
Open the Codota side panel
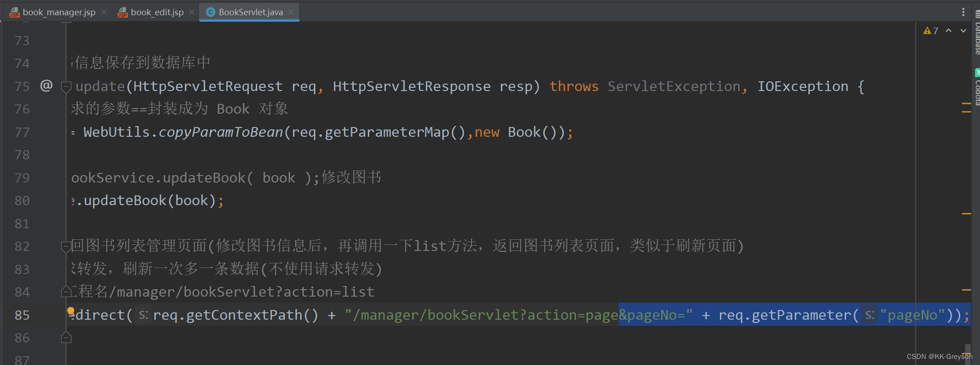[977, 87]
